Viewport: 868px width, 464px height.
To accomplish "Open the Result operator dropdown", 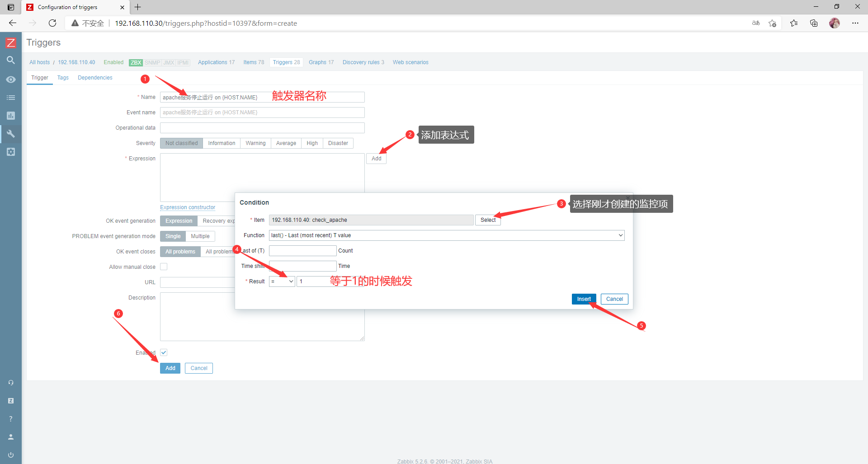I will 282,281.
